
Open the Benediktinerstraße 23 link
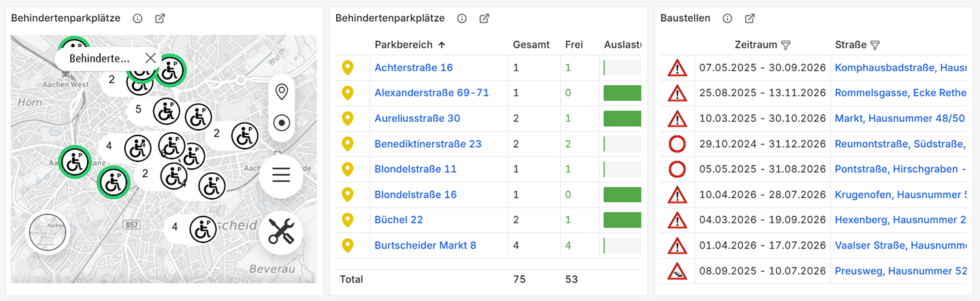click(x=428, y=144)
